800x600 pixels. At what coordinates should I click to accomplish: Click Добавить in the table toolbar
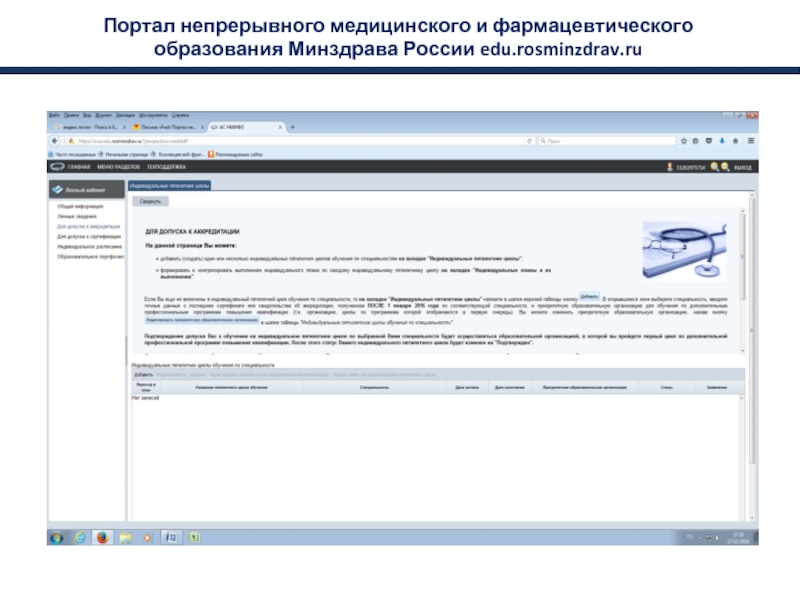[x=143, y=374]
